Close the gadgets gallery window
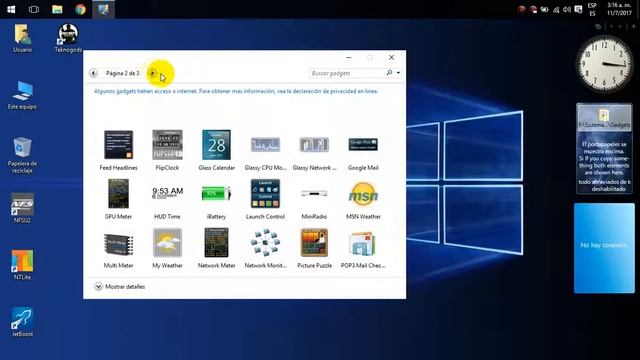 coord(391,58)
